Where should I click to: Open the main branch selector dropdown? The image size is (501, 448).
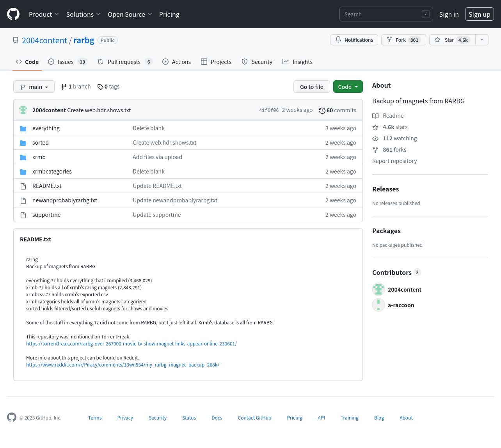(x=34, y=87)
